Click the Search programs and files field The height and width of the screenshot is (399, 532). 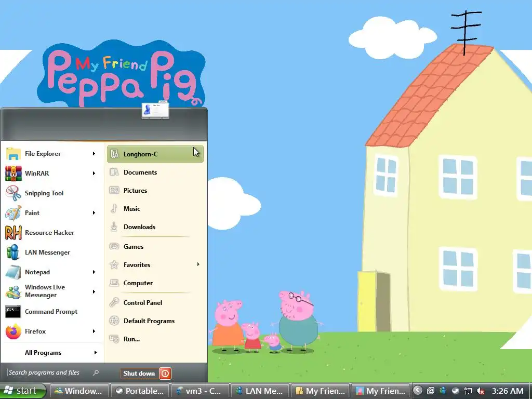tap(54, 373)
